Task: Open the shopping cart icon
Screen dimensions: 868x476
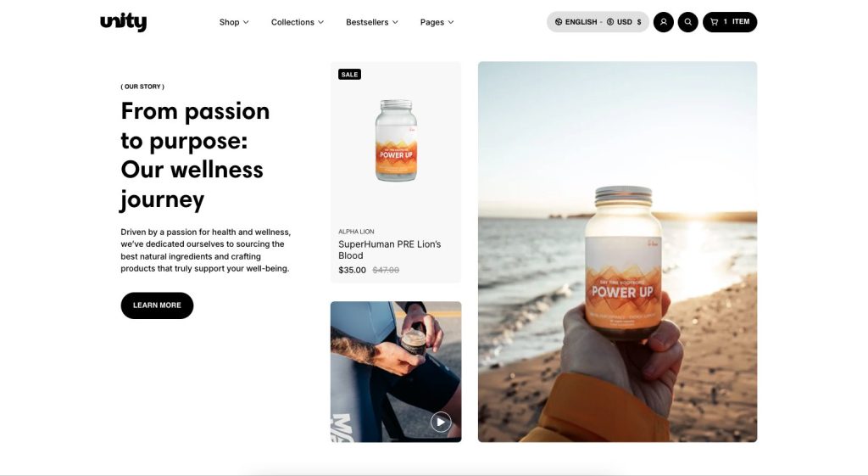Action: pyautogui.click(x=714, y=22)
